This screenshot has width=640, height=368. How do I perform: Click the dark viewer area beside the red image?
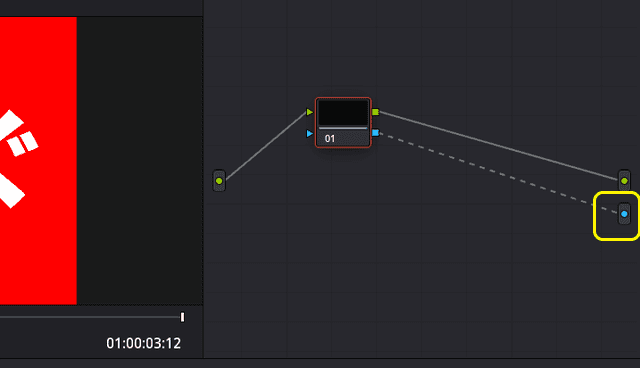tap(140, 161)
